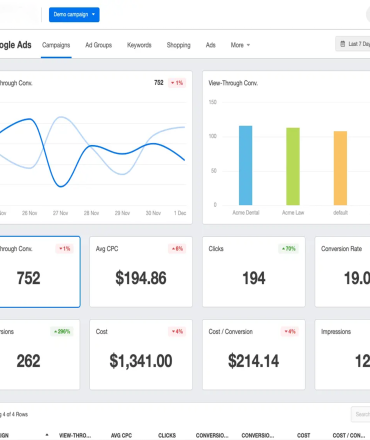
Task: Expand the More menu
Action: [x=240, y=45]
